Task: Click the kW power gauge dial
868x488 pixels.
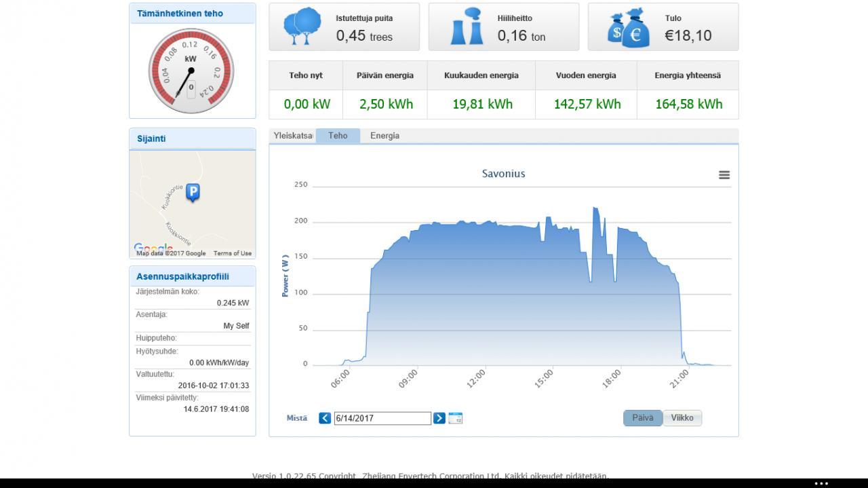Action: [191, 71]
